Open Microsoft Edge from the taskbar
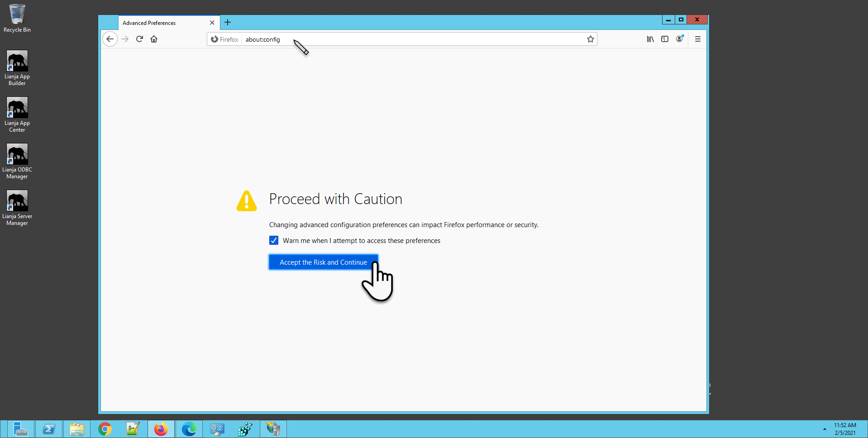The height and width of the screenshot is (438, 868). pyautogui.click(x=189, y=429)
